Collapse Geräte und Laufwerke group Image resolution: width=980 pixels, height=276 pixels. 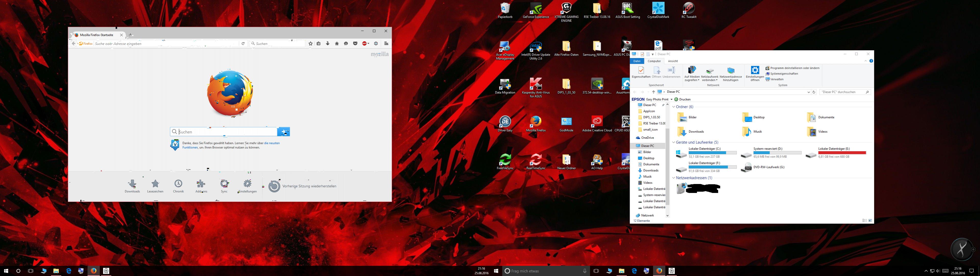point(674,142)
